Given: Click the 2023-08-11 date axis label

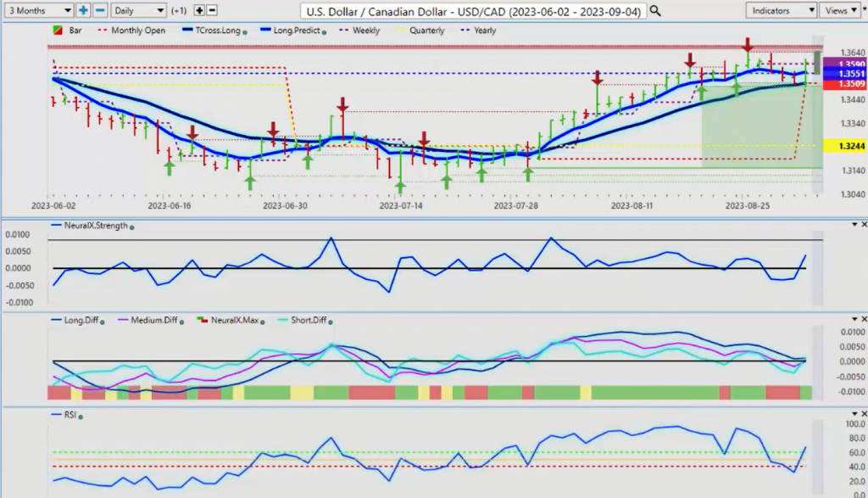Looking at the screenshot, I should click(632, 205).
